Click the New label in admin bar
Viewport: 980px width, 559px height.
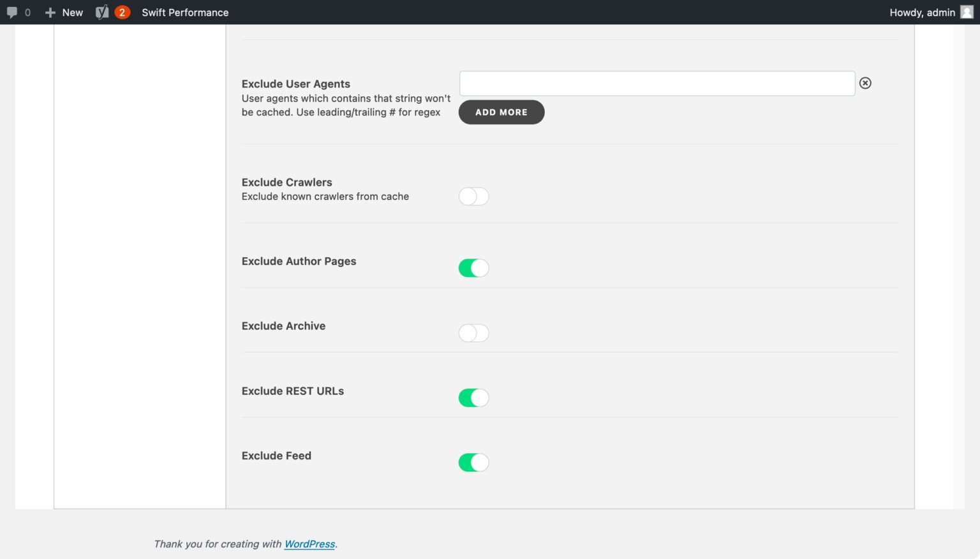(x=73, y=13)
